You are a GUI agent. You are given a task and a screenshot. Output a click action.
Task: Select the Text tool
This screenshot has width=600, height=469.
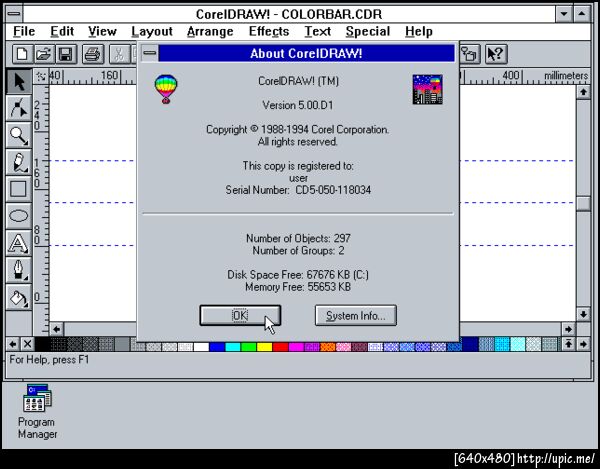18,243
